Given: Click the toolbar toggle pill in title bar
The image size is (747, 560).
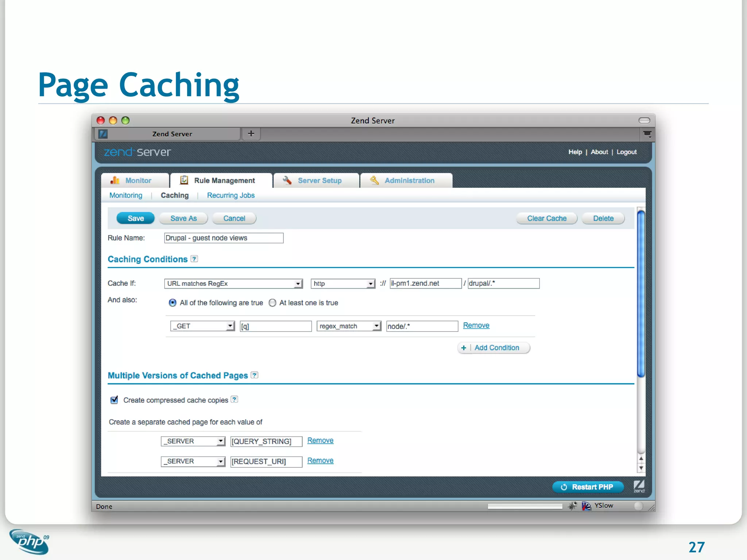Looking at the screenshot, I should (x=645, y=121).
